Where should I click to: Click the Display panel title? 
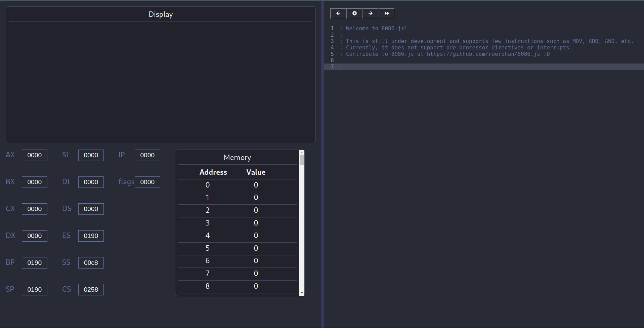[x=161, y=14]
